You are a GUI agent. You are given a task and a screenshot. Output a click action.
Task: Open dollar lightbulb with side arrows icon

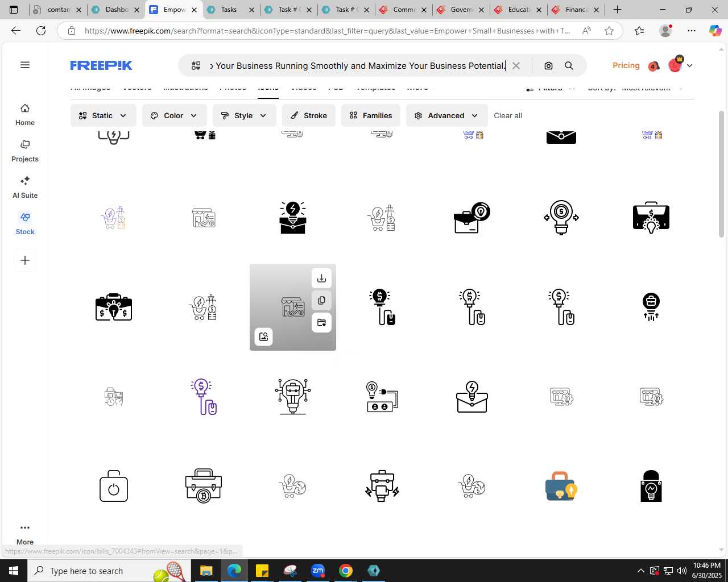coord(561,218)
